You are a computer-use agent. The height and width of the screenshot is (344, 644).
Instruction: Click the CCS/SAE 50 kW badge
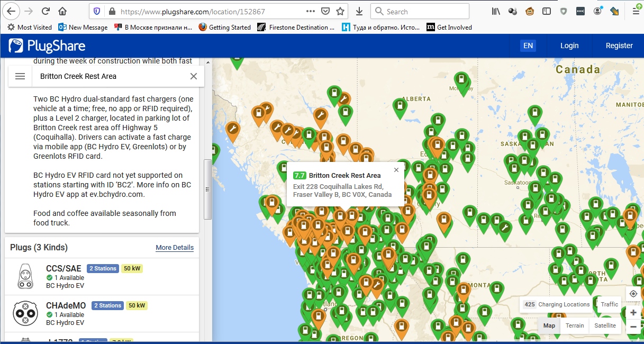[132, 268]
